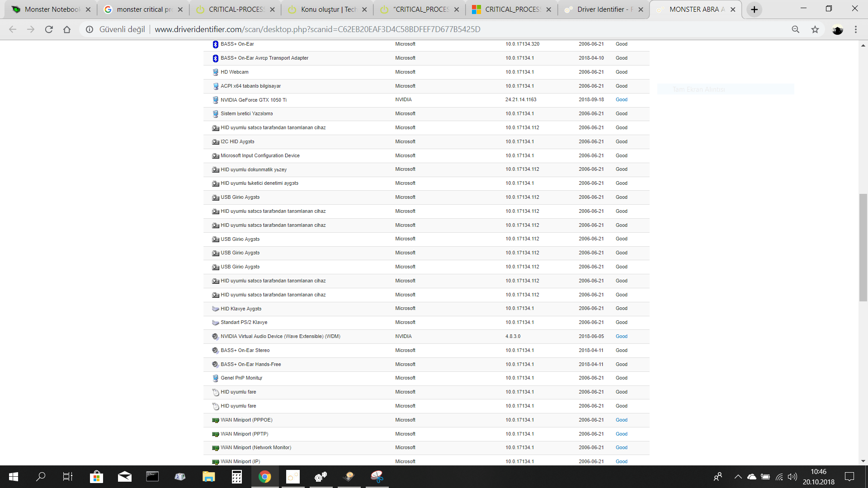
Task: Click the page vertical scrollbar thumb
Action: [x=863, y=247]
